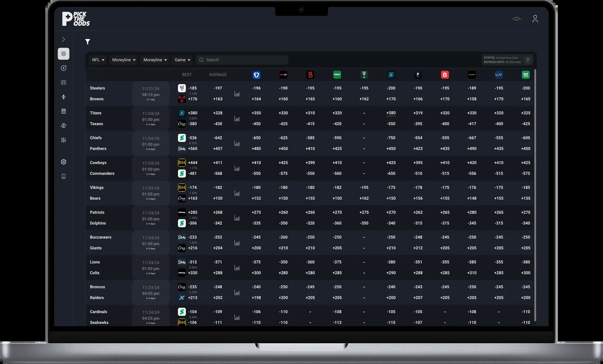Open the chart icon for Titans-Texans

[237, 119]
